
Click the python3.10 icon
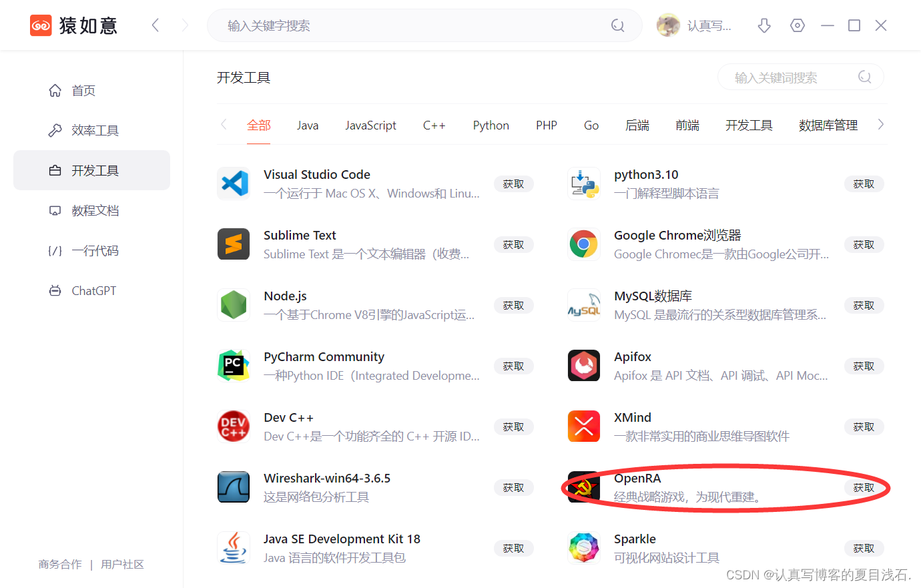584,184
